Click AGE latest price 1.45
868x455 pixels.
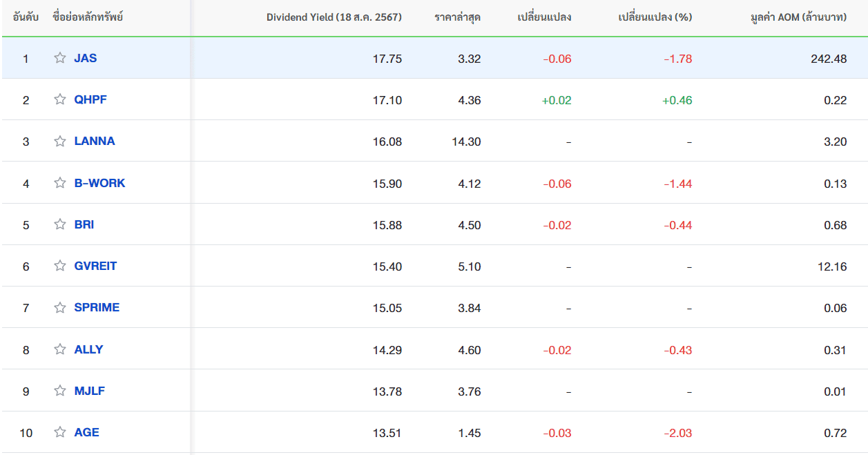coord(470,433)
